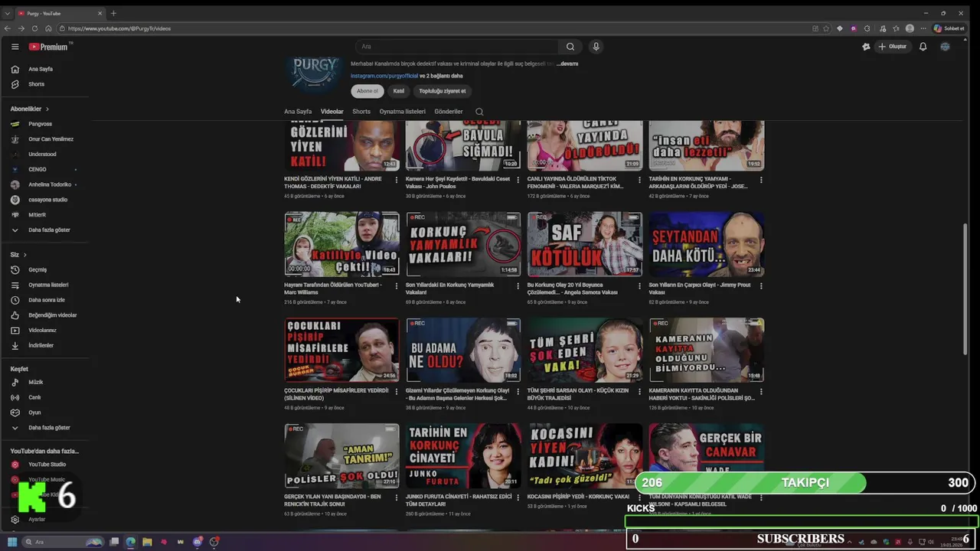Start voice search with microphone icon
The image size is (980, 551).
click(596, 47)
